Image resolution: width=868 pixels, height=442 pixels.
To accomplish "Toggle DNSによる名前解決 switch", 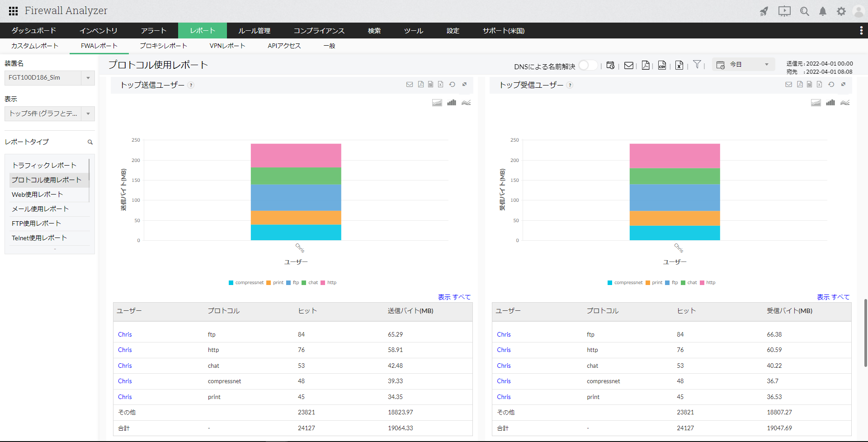I will (x=587, y=66).
